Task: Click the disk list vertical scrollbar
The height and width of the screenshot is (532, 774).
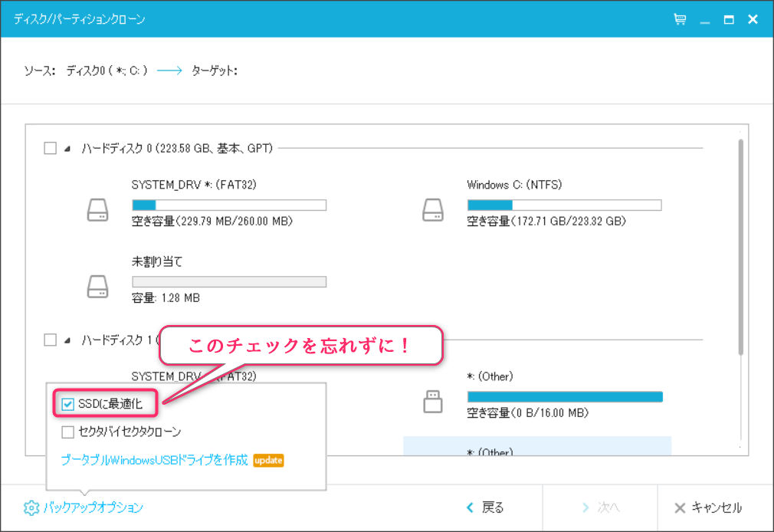Action: click(740, 245)
